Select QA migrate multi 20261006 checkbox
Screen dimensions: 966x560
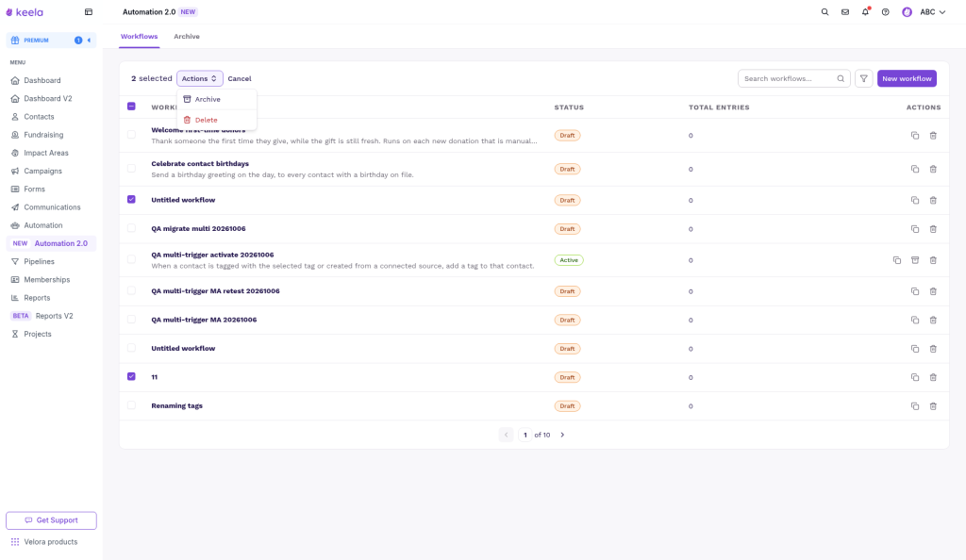(x=131, y=228)
